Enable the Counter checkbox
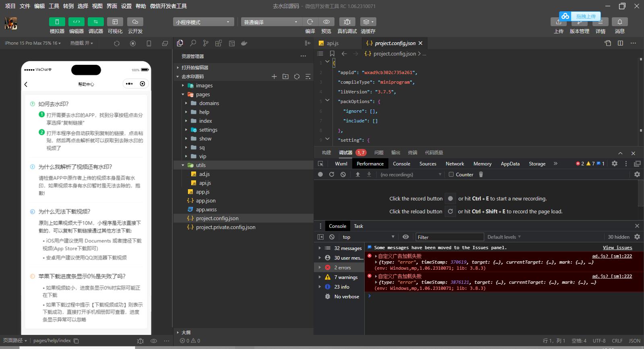This screenshot has height=349, width=644. click(x=451, y=175)
